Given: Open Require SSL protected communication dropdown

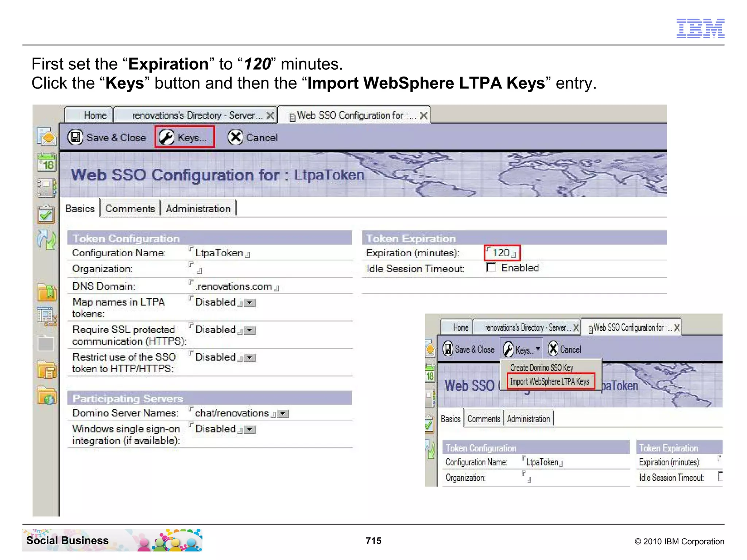Looking at the screenshot, I should tap(250, 330).
